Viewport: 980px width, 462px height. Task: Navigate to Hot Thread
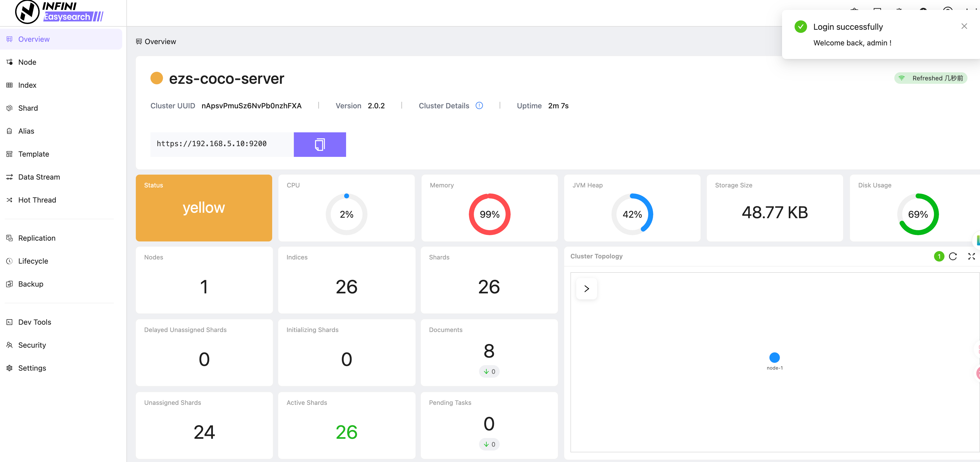pyautogui.click(x=37, y=200)
